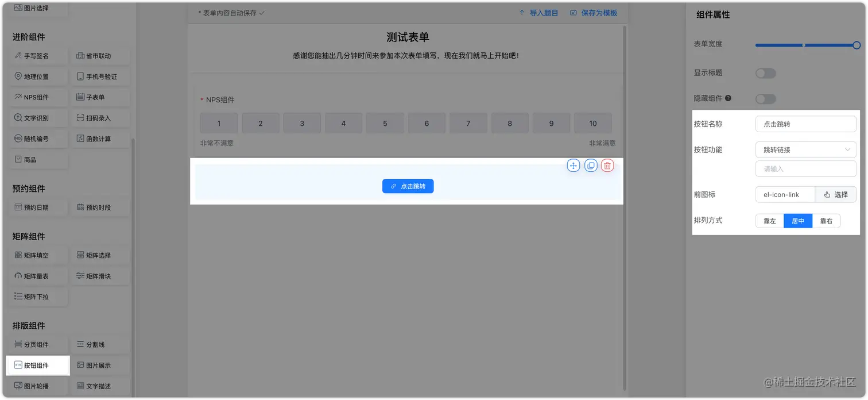Select NPS score 5
This screenshot has width=868, height=400.
point(385,123)
